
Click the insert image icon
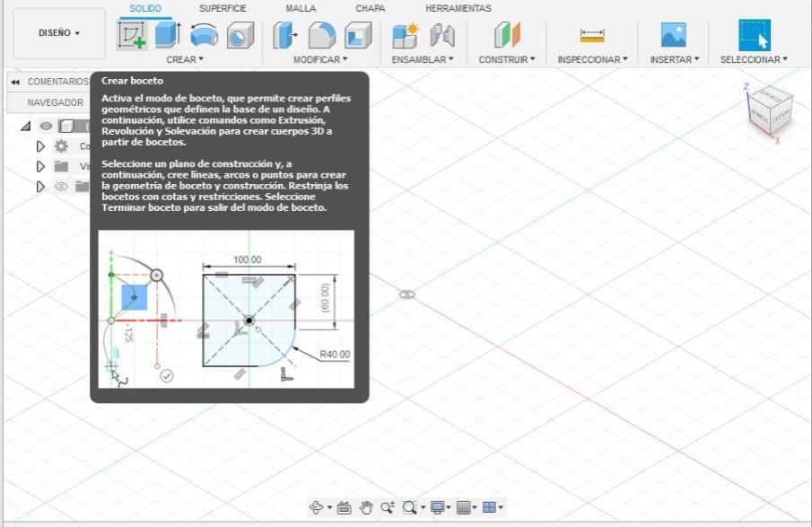tap(673, 35)
